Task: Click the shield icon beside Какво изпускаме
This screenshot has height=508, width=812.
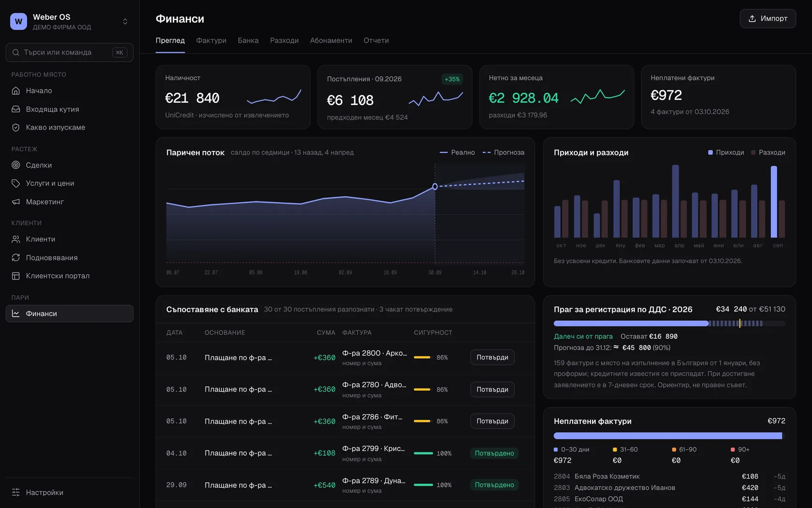Action: [16, 128]
